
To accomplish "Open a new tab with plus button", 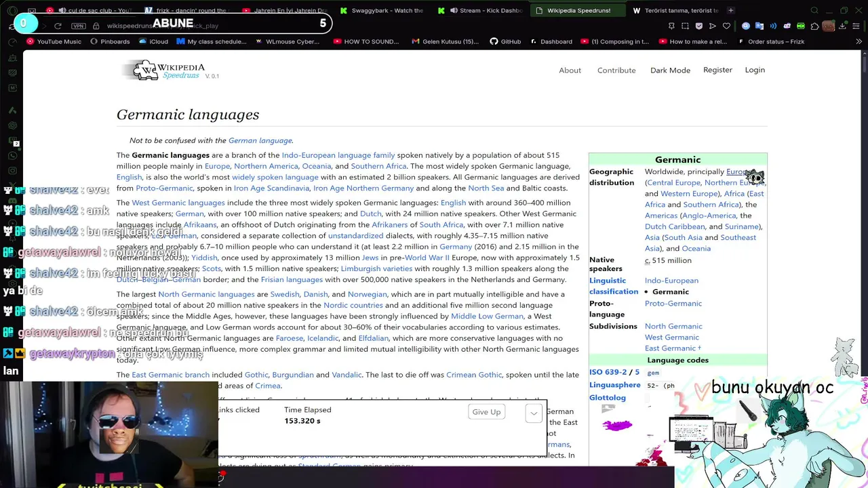I will tap(730, 10).
